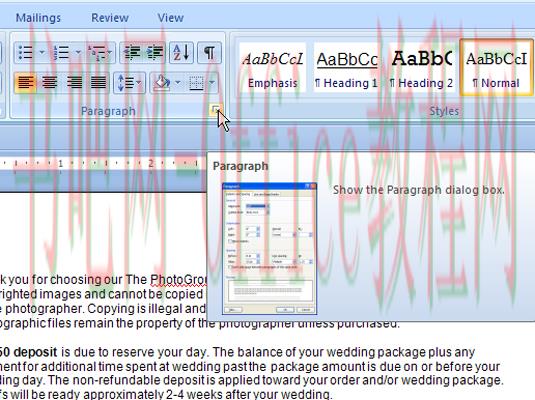Click the Bullets list icon
Screen dimensions: 535x400
coord(26,53)
